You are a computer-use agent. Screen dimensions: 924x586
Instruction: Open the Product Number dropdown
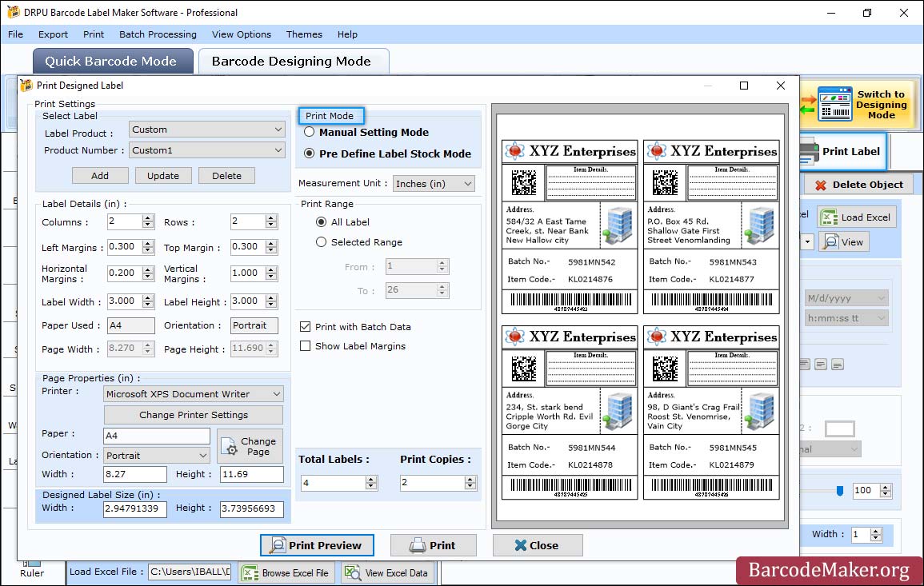click(x=206, y=150)
